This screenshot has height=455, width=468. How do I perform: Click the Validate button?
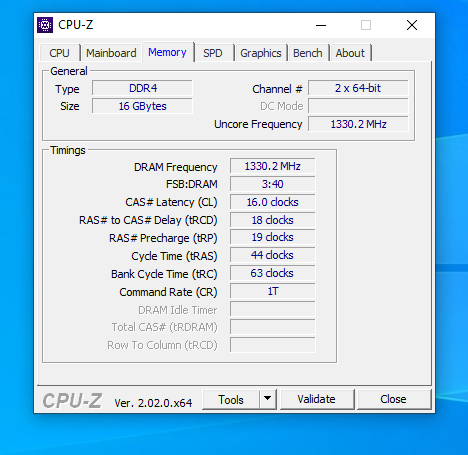(316, 399)
